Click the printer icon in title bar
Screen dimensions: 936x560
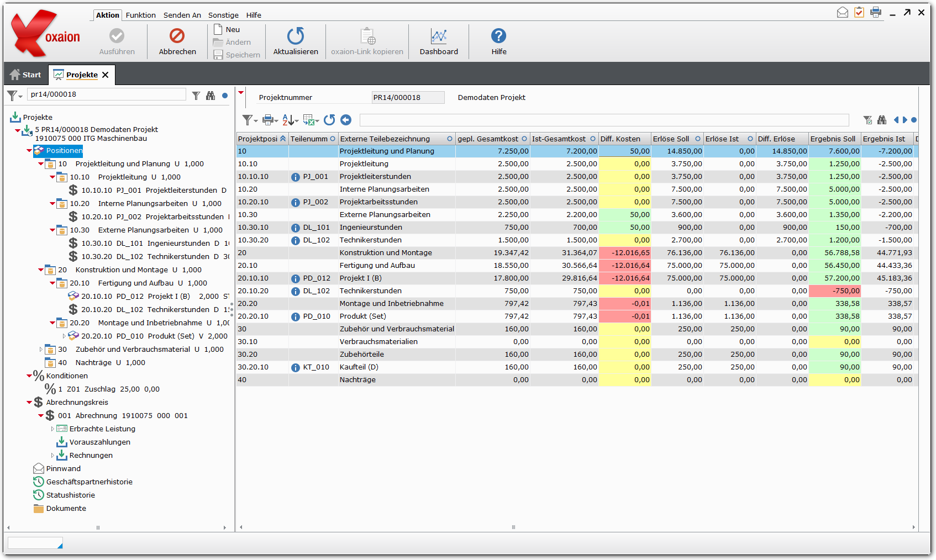(x=876, y=12)
